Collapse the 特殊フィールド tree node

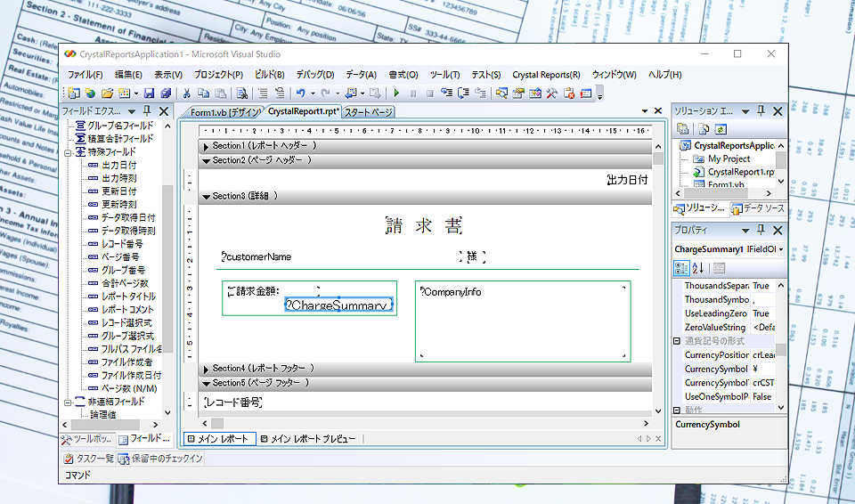[x=68, y=152]
